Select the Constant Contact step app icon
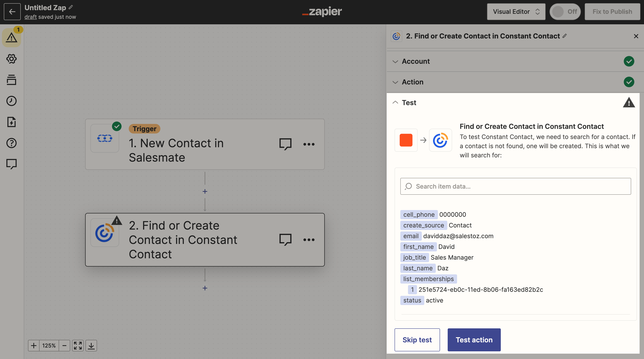This screenshot has width=644, height=359. point(105,233)
